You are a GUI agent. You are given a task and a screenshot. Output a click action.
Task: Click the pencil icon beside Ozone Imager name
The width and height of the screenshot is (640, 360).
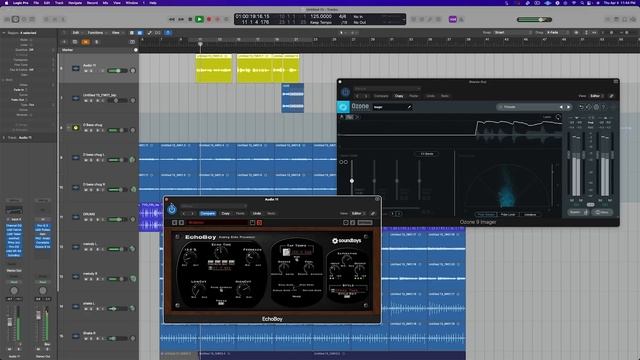click(409, 107)
